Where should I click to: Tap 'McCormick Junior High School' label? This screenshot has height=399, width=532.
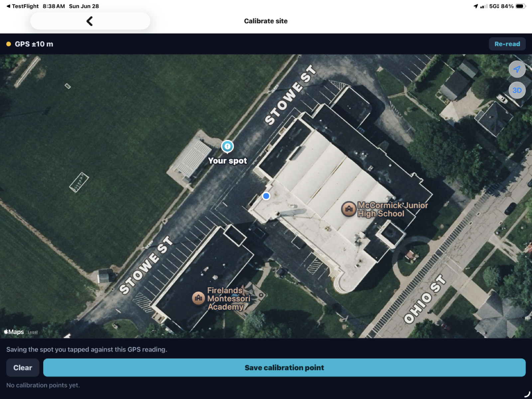(393, 209)
